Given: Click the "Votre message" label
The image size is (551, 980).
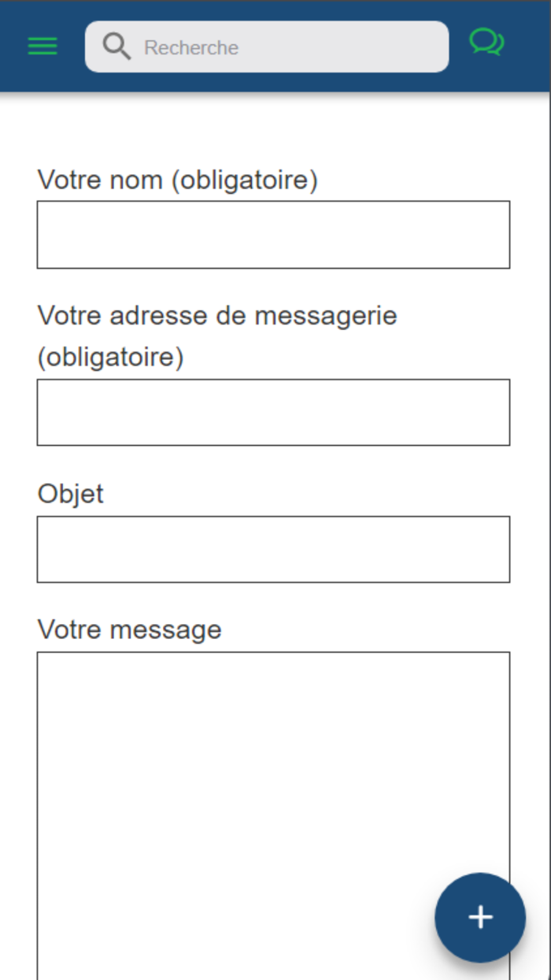Looking at the screenshot, I should click(129, 629).
